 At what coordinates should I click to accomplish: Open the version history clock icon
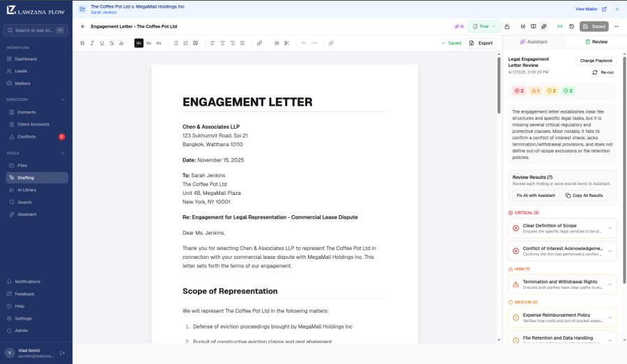tap(571, 26)
